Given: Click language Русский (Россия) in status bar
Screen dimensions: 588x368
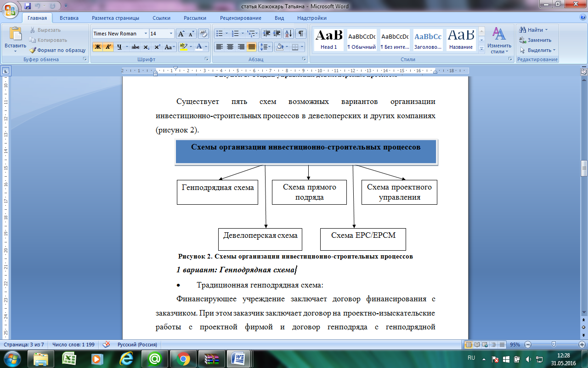Looking at the screenshot, I should point(137,345).
